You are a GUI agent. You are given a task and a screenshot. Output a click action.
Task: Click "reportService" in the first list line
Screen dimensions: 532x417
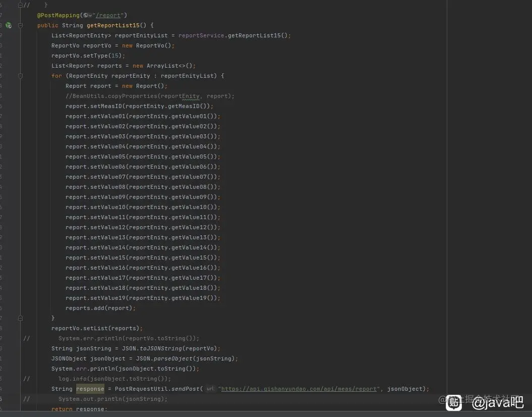click(x=201, y=36)
